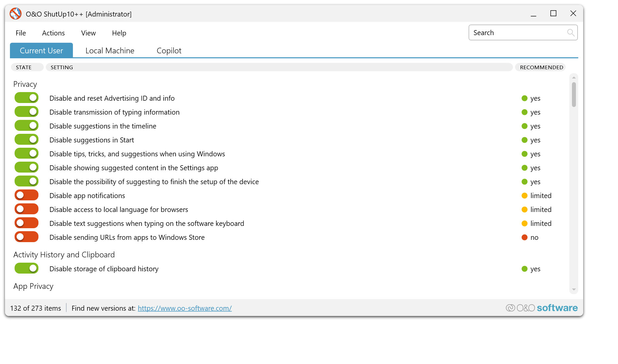Click the yellow dot beside app notifications recommendation
The height and width of the screenshot is (364, 618).
point(525,195)
